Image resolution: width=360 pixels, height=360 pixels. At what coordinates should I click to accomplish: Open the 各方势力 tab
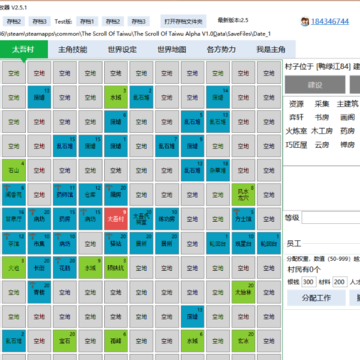221,50
